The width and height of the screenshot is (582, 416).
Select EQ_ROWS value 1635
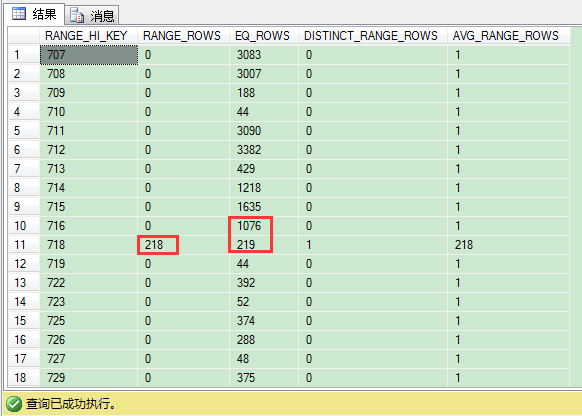(264, 207)
